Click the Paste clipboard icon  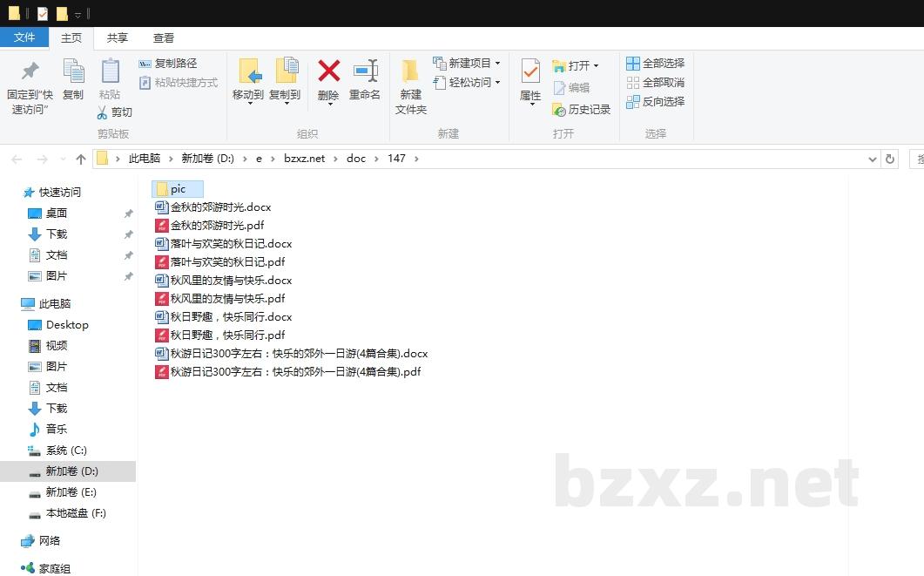coord(110,71)
